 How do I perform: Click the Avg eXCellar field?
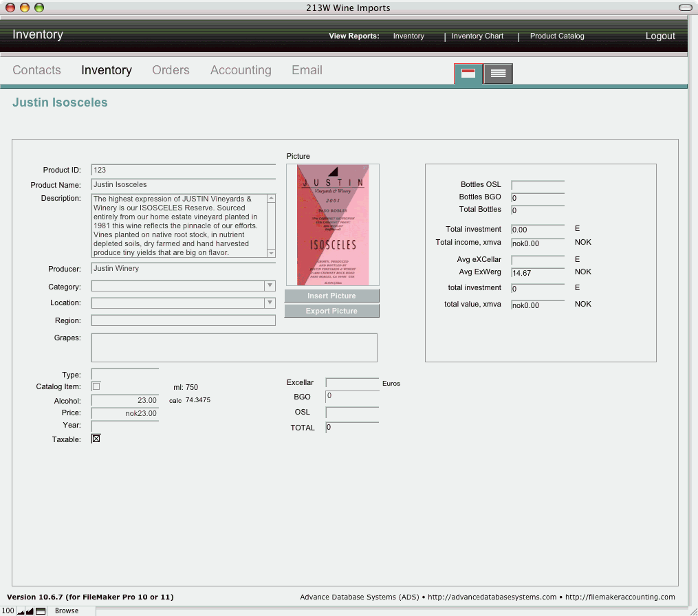point(538,260)
